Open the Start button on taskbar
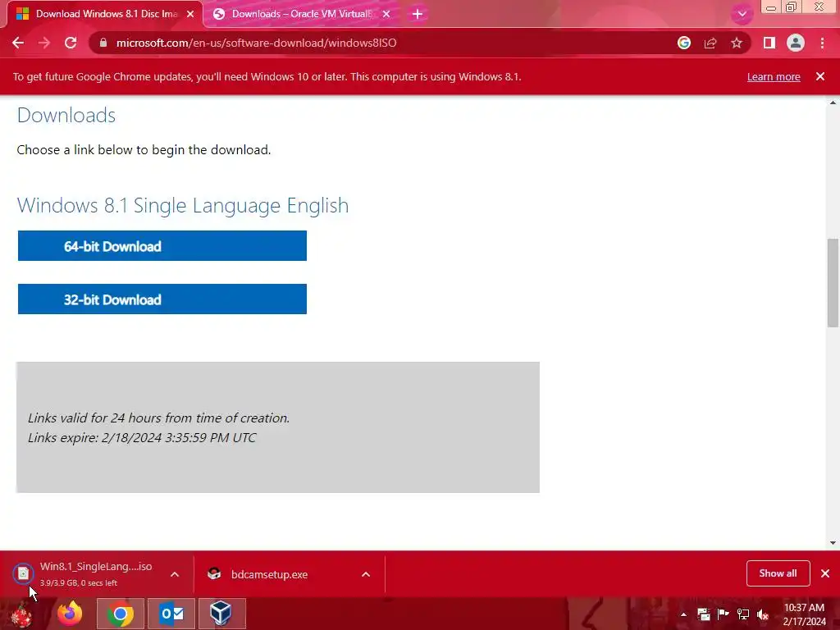 pyautogui.click(x=21, y=614)
